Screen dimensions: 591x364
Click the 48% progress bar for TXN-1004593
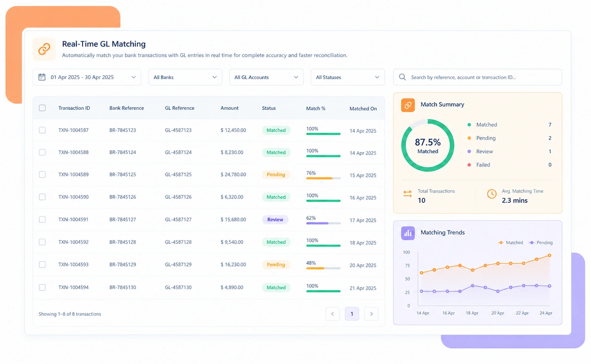324,269
